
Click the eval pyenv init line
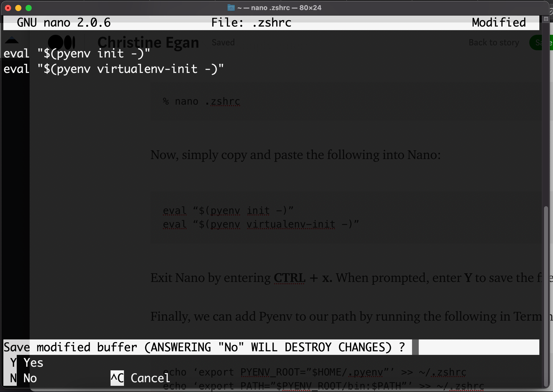tap(77, 54)
